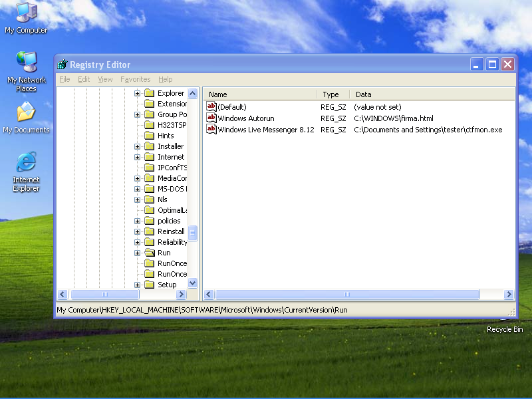This screenshot has width=532, height=399.
Task: Expand the Explorer registry key
Action: pyautogui.click(x=137, y=93)
